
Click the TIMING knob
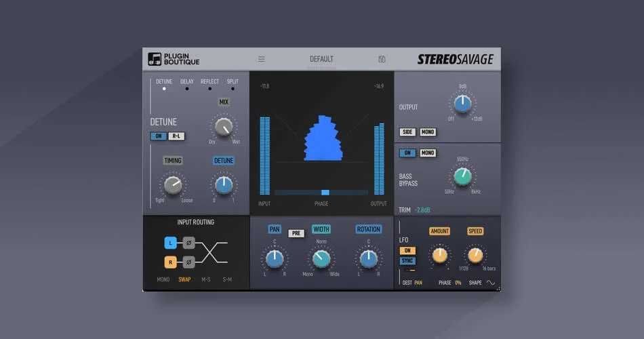pos(173,185)
